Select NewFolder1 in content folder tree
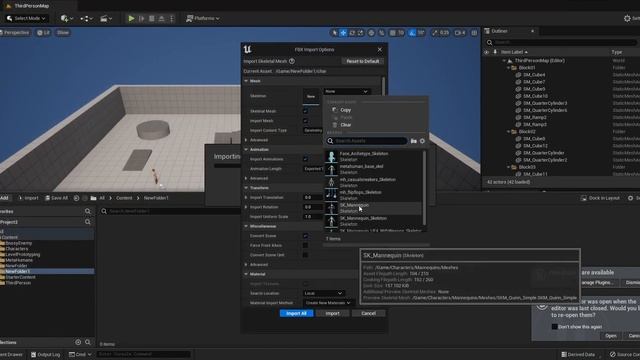Screen dimensions: 640x360 point(18,271)
